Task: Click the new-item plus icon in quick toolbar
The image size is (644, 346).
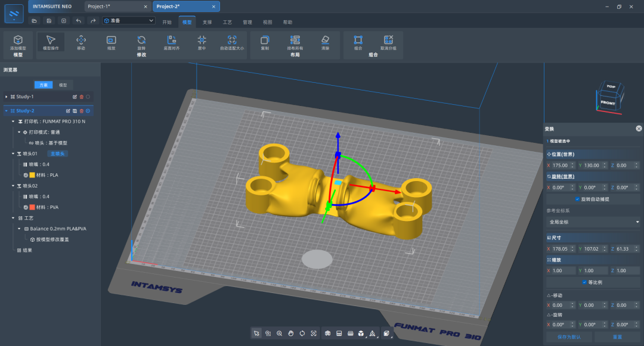Action: [x=64, y=20]
